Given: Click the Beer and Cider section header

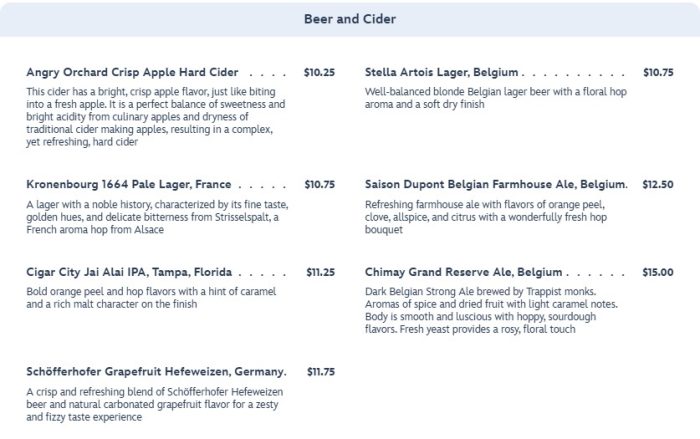Looking at the screenshot, I should click(350, 19).
